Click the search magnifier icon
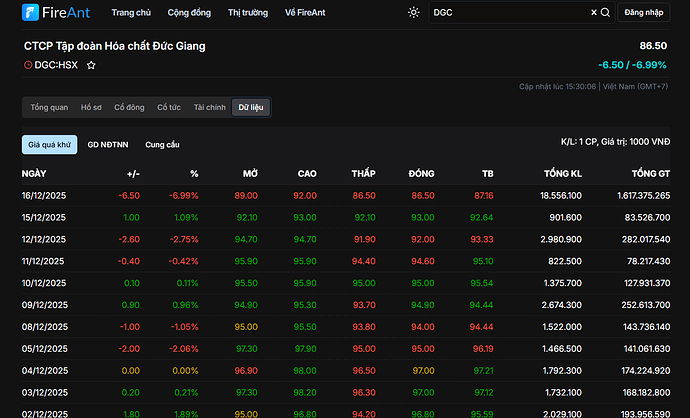Screen dimensions: 690x418 tap(605, 13)
